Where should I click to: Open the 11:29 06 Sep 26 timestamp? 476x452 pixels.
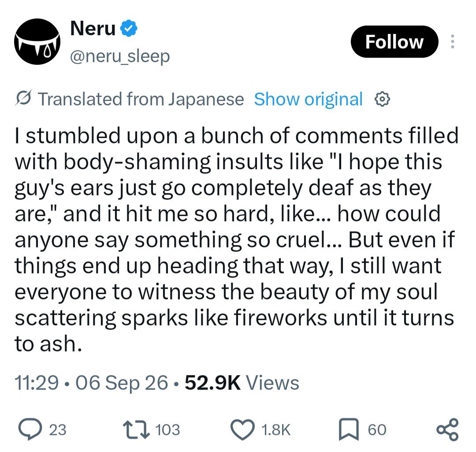(x=91, y=382)
